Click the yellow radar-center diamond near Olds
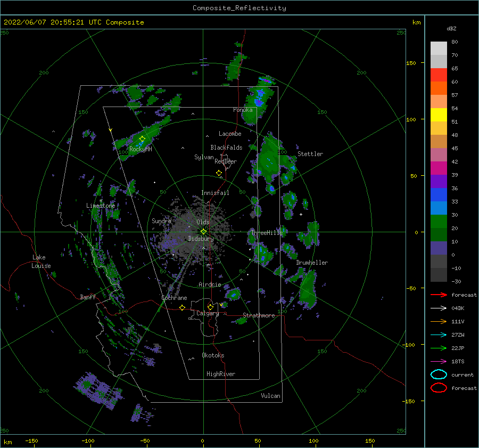The width and height of the screenshot is (479, 448). (203, 232)
